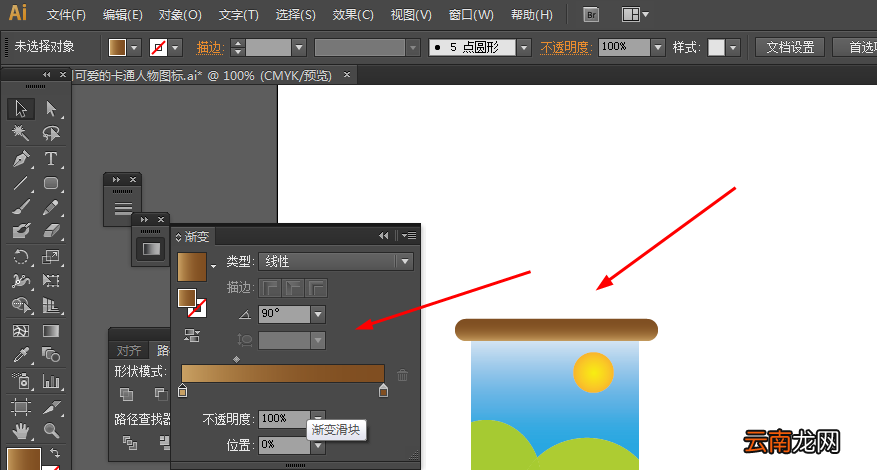This screenshot has height=470, width=877.
Task: Select the Blob Brush tool
Action: click(21, 231)
